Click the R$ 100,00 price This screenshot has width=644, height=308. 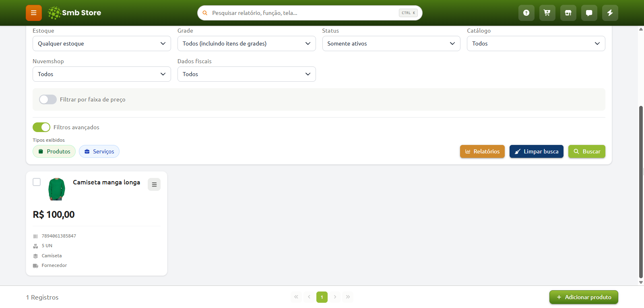pos(54,215)
